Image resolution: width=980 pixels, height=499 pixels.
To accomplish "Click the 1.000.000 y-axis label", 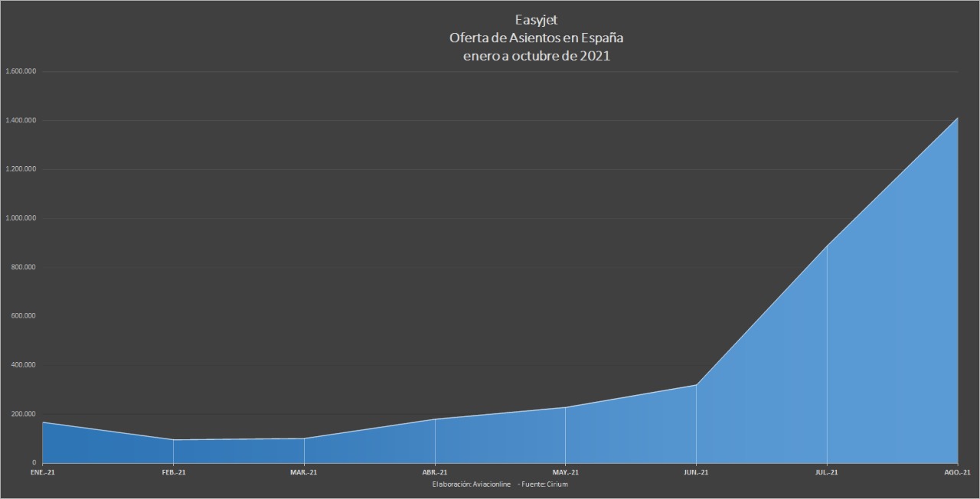I will [x=21, y=218].
